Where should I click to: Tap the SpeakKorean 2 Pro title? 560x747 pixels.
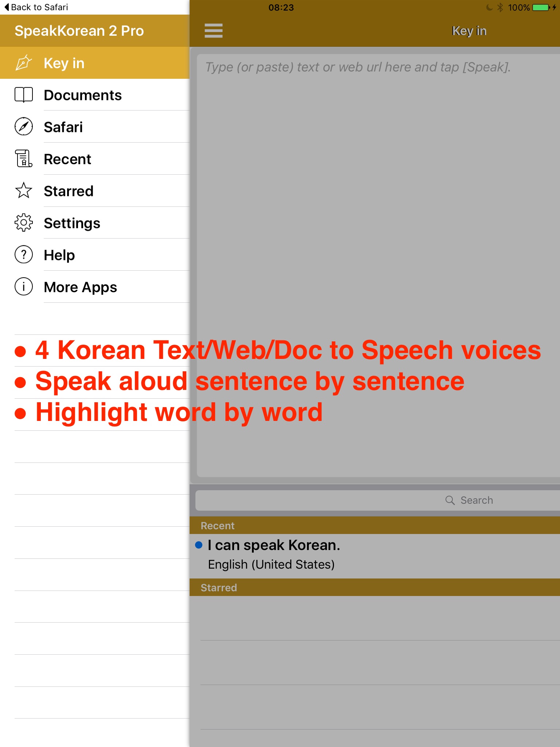pos(79,31)
